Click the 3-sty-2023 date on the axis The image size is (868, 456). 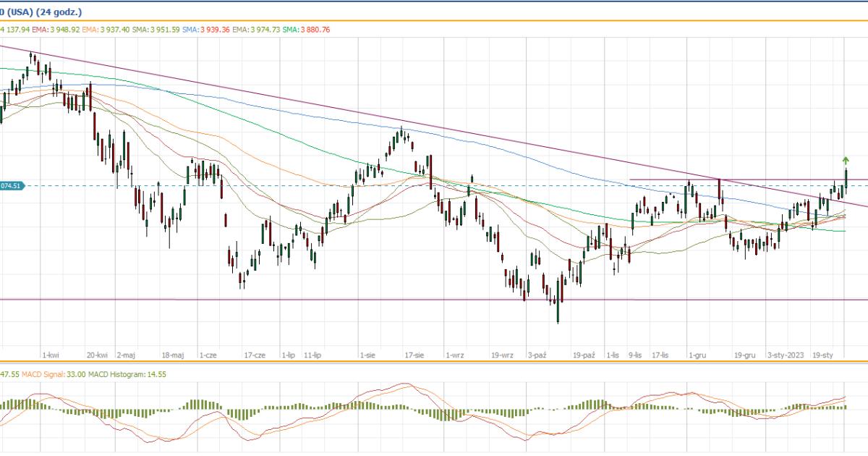click(786, 355)
